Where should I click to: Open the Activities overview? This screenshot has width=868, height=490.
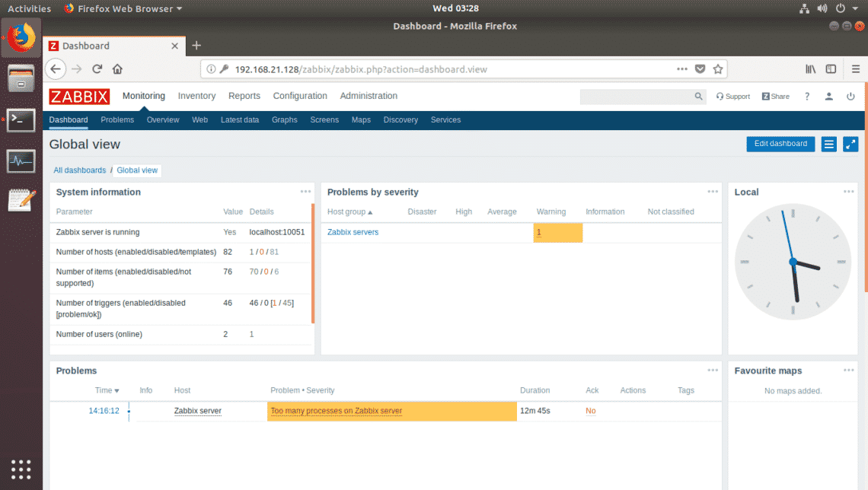click(x=30, y=9)
